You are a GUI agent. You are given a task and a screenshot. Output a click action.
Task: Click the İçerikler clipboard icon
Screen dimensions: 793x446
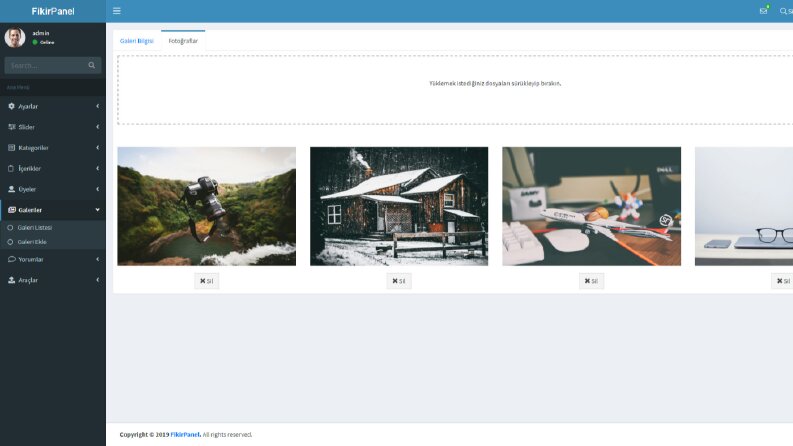coord(11,168)
